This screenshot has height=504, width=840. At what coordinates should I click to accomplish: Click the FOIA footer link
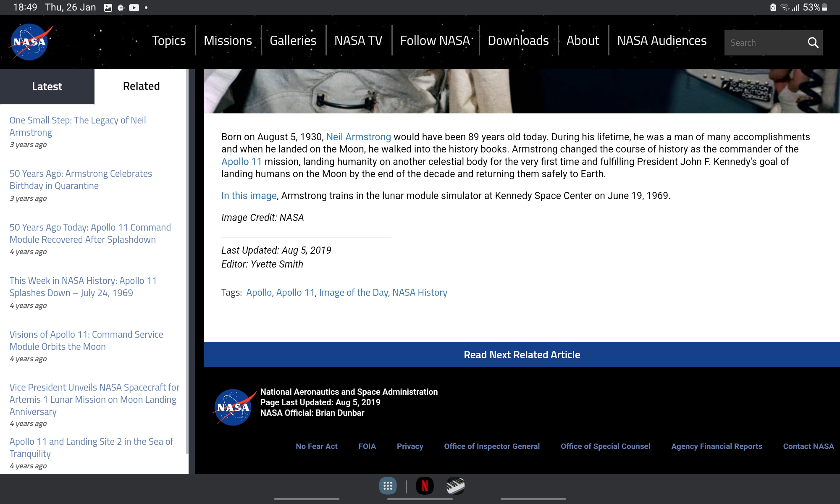367,446
